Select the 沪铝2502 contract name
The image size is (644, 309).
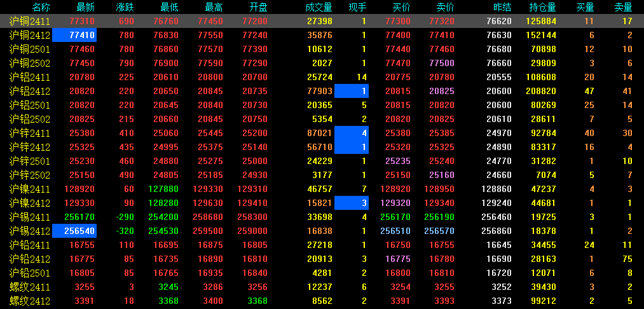coord(30,119)
